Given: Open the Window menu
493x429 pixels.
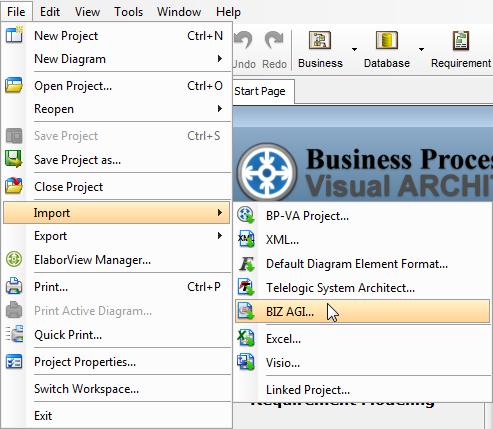Looking at the screenshot, I should 179,12.
